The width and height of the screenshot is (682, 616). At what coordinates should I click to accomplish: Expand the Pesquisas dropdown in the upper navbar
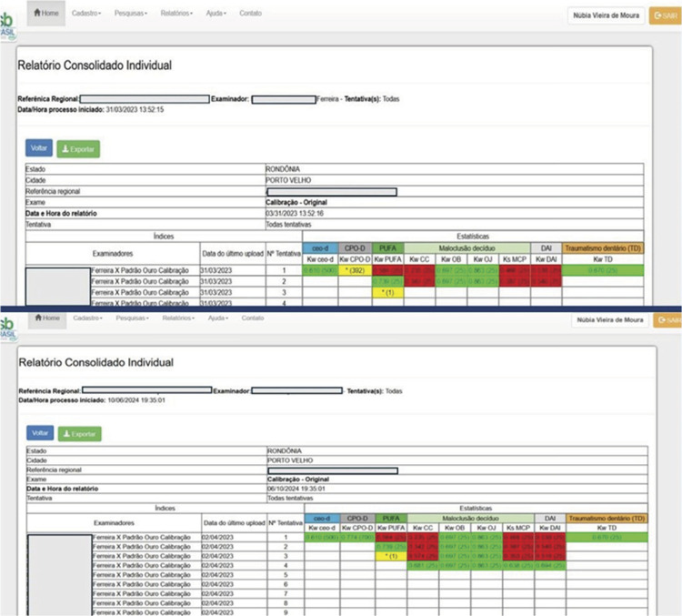tap(135, 14)
